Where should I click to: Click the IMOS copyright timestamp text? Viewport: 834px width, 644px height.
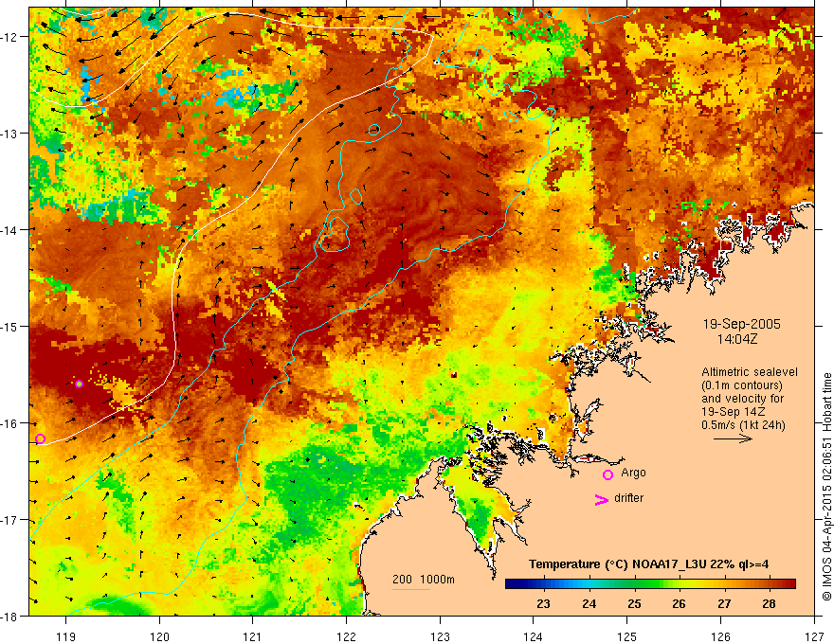(826, 488)
